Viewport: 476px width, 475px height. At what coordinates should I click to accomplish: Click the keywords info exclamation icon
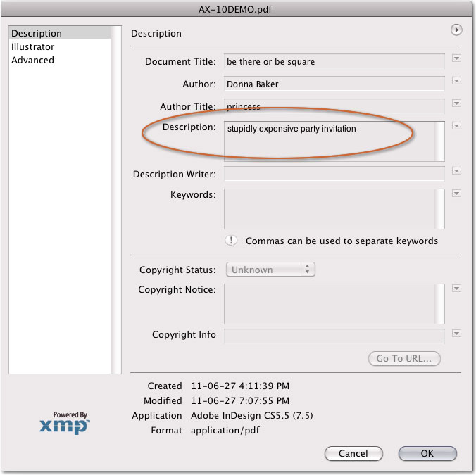(x=231, y=241)
